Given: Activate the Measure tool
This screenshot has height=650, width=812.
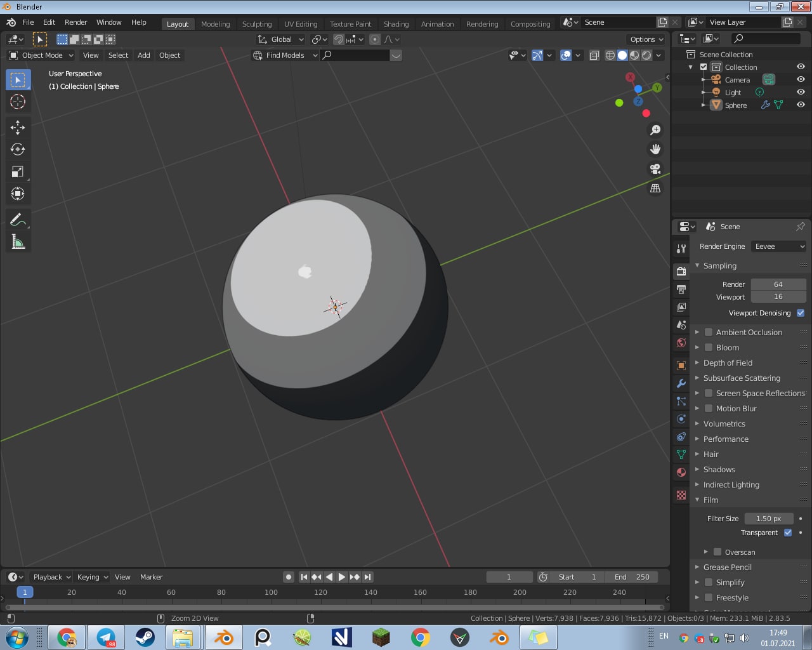Looking at the screenshot, I should [x=18, y=242].
